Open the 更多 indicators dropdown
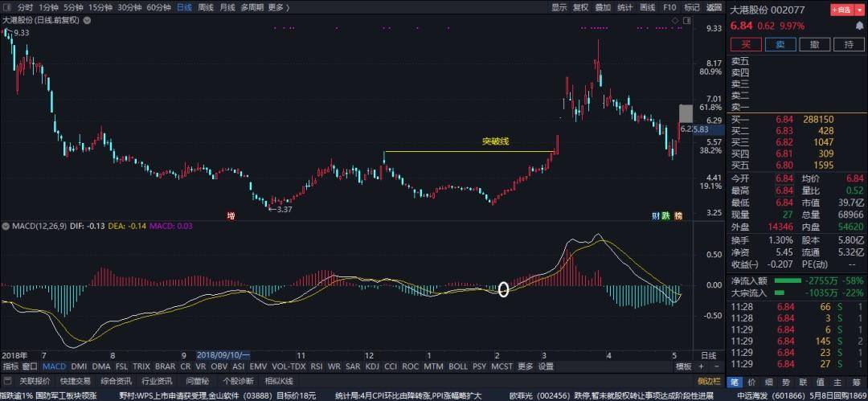Image resolution: width=868 pixels, height=401 pixels. 526,366
